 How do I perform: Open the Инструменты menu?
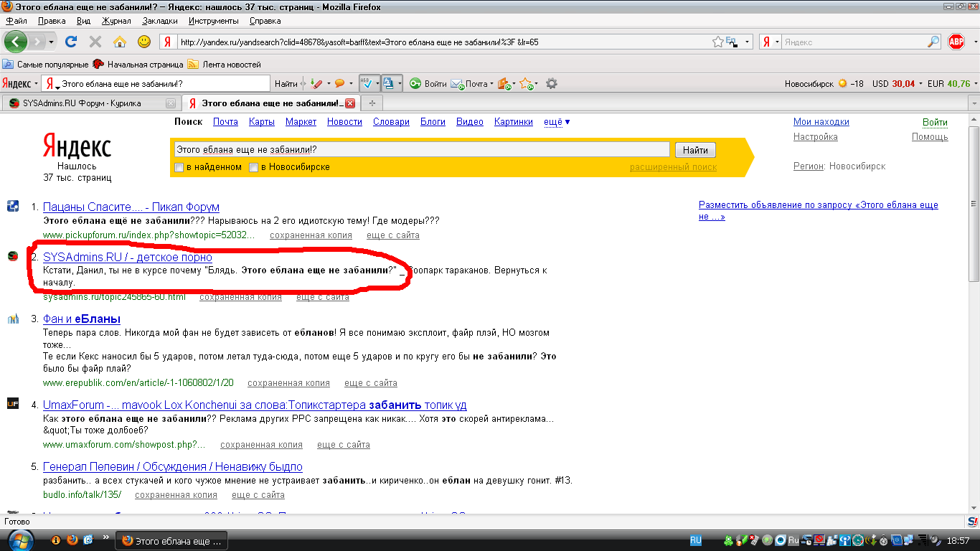214,21
